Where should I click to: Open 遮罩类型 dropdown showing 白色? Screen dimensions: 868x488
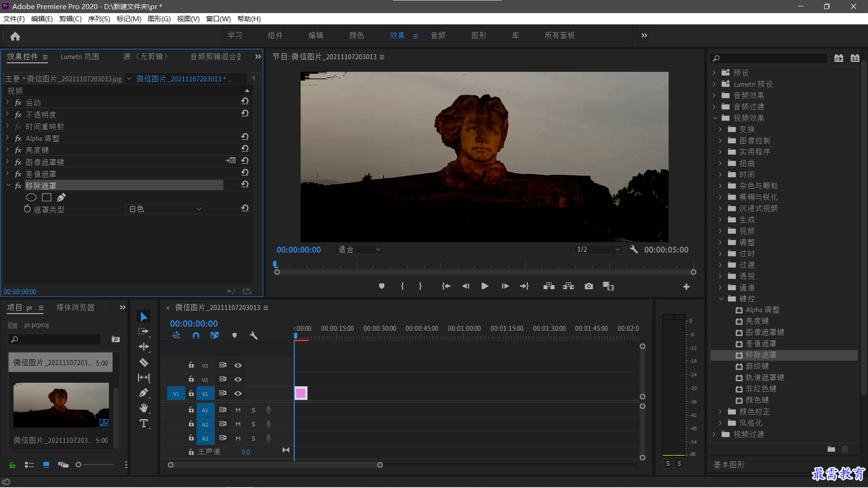(165, 209)
